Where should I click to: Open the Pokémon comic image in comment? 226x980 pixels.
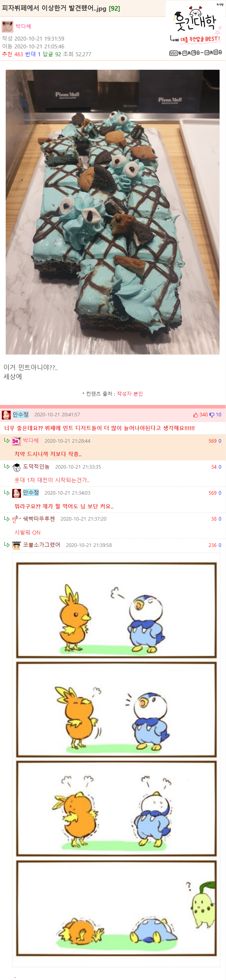pyautogui.click(x=116, y=759)
